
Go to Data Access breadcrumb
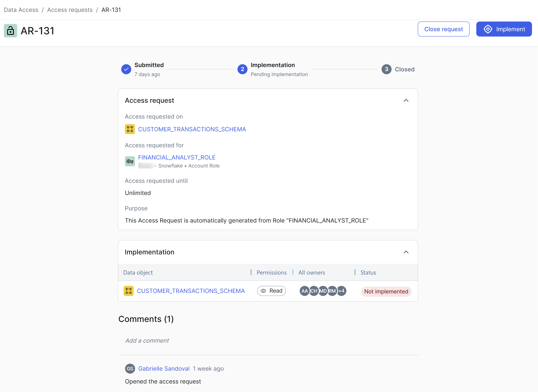[21, 10]
